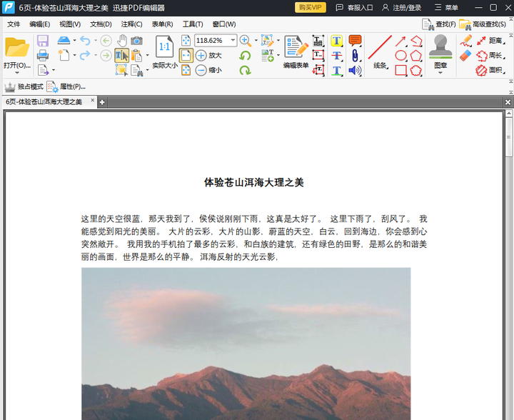This screenshot has height=420, width=514.
Task: Open the 文件 menu
Action: click(x=14, y=24)
